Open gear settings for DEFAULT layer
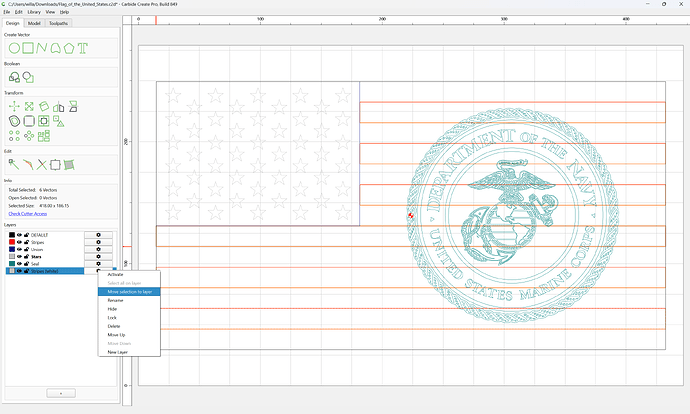Viewport: 690px width, 414px height. coord(98,235)
